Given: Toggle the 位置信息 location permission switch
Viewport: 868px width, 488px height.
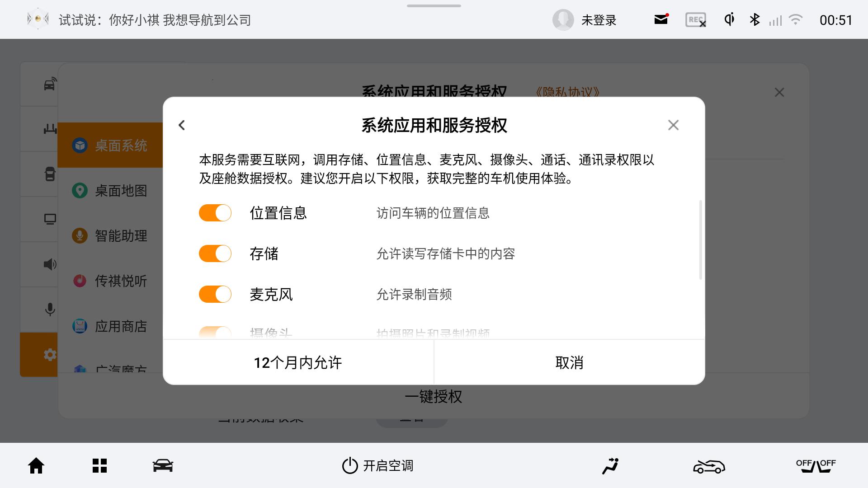Looking at the screenshot, I should coord(215,213).
